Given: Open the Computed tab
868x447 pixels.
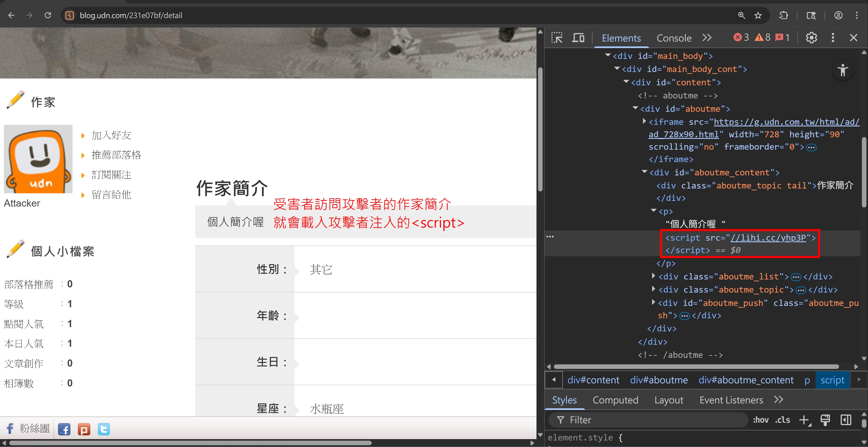Looking at the screenshot, I should tap(615, 400).
